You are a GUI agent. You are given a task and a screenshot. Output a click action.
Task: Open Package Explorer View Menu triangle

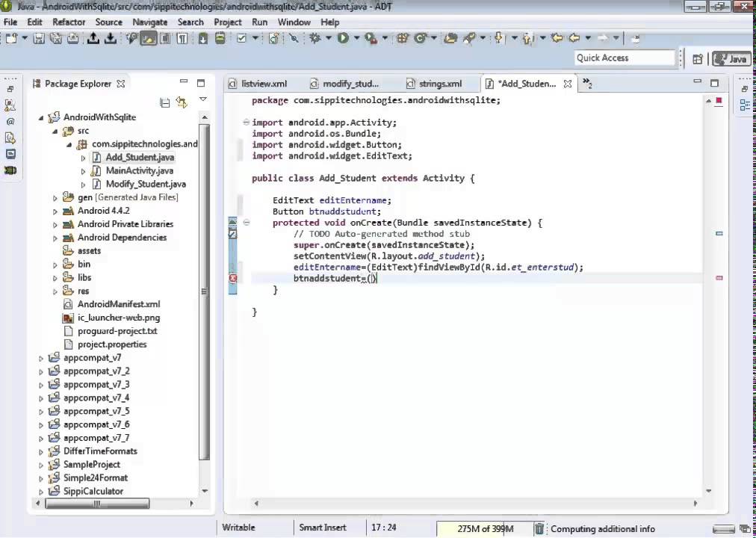click(x=203, y=99)
